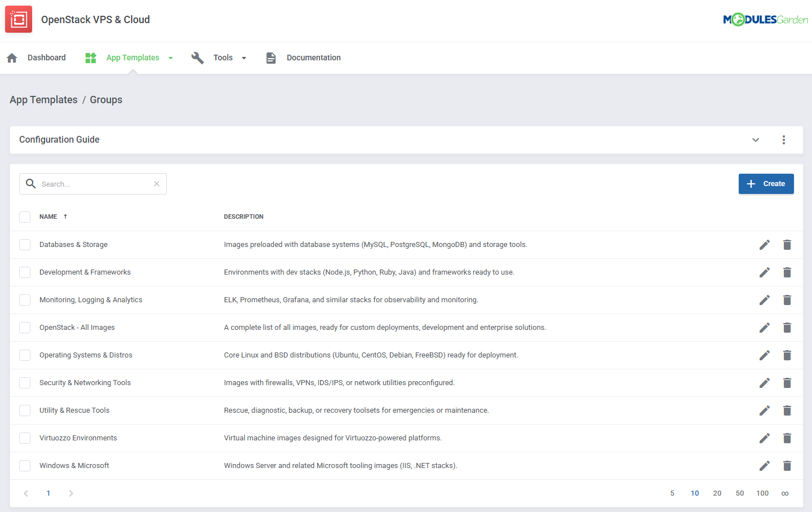Open Configuration Guide options via kebab menu icon
812x512 pixels.
tap(784, 139)
